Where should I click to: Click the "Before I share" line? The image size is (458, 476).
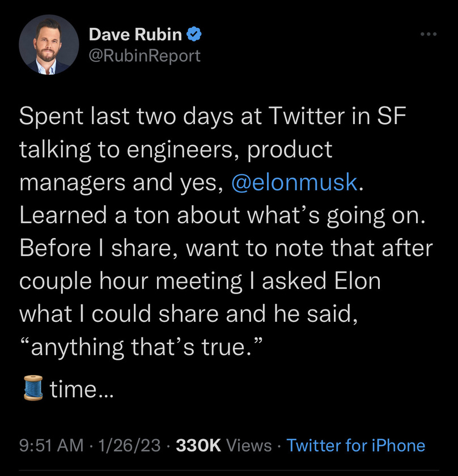click(x=226, y=248)
